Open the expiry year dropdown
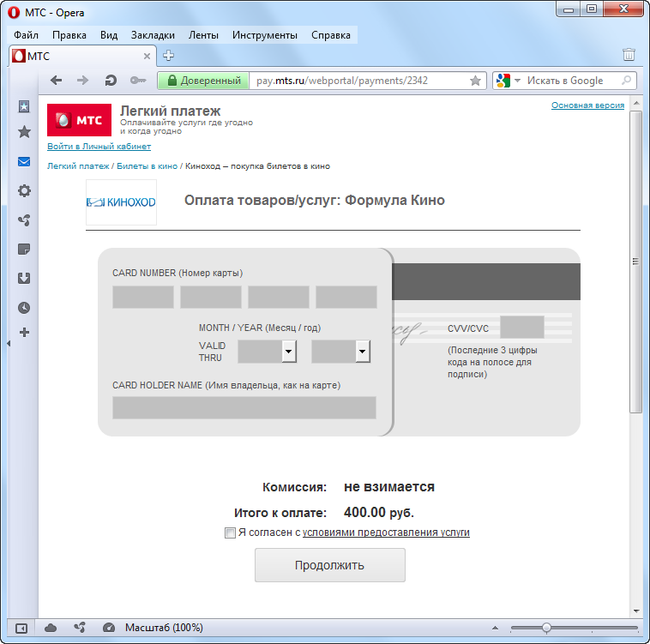 [x=363, y=352]
